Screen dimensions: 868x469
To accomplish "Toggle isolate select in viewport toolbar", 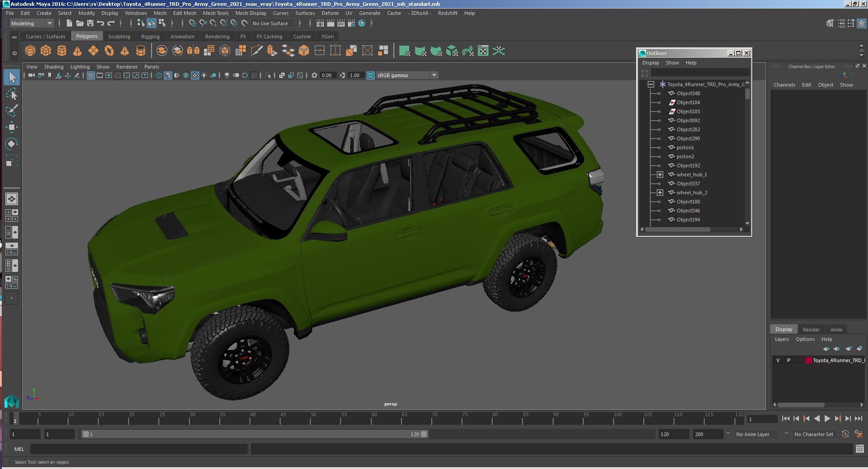I will (x=268, y=75).
